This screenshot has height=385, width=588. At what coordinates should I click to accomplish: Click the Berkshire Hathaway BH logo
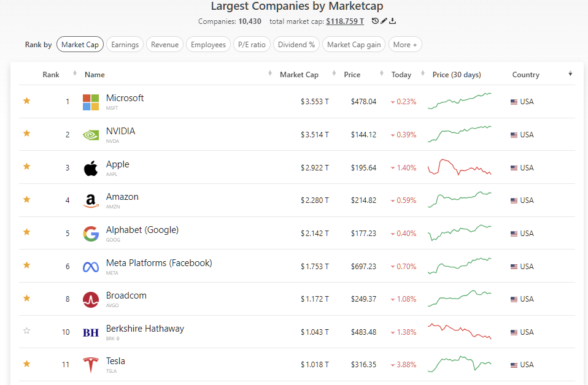pos(90,332)
